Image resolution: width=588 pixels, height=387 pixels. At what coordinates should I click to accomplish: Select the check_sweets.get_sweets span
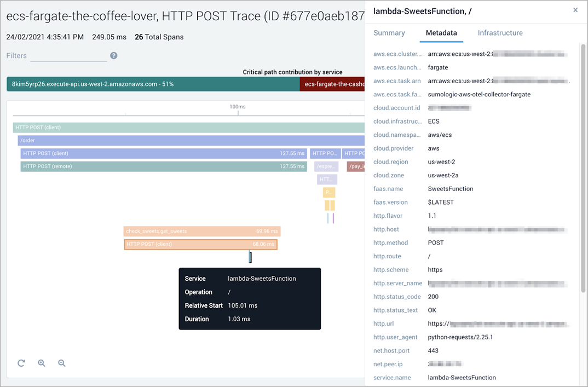tap(202, 232)
